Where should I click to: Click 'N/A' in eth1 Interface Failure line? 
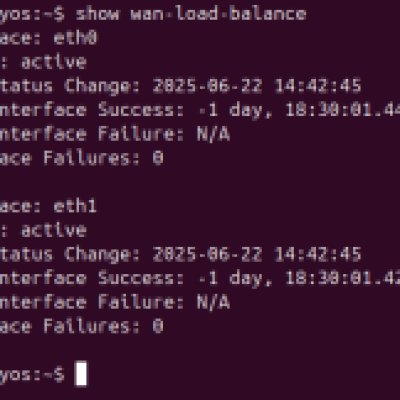point(213,302)
